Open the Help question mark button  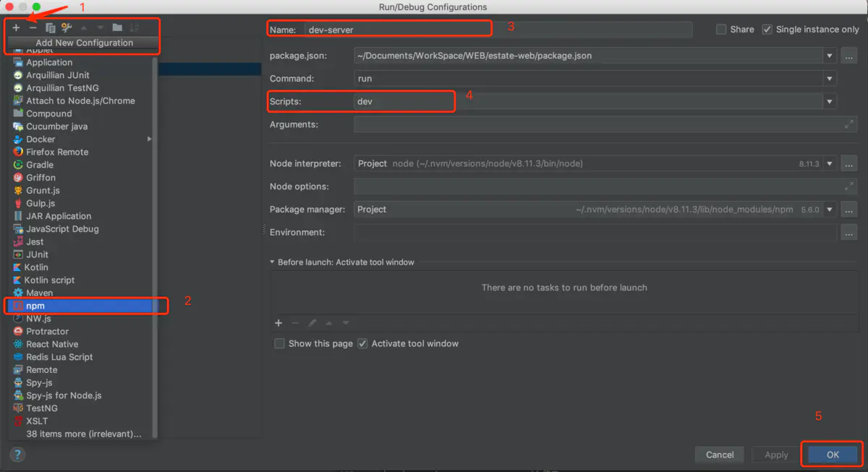point(18,454)
